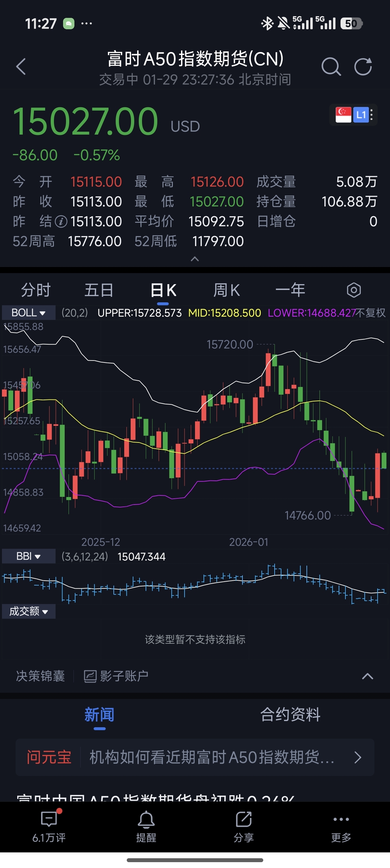Tap the 持仓量 value 106.88万
Image resolution: width=390 pixels, height=868 pixels.
pos(349,202)
